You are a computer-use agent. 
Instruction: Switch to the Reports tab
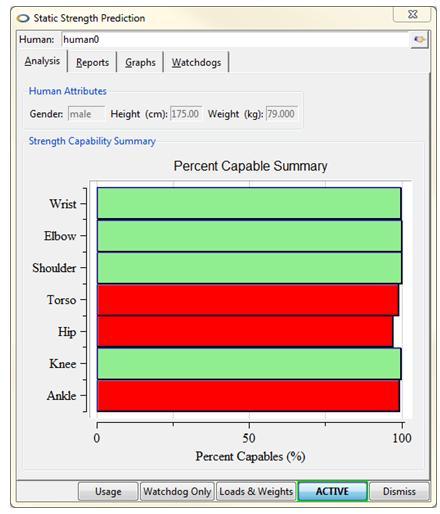click(x=92, y=62)
